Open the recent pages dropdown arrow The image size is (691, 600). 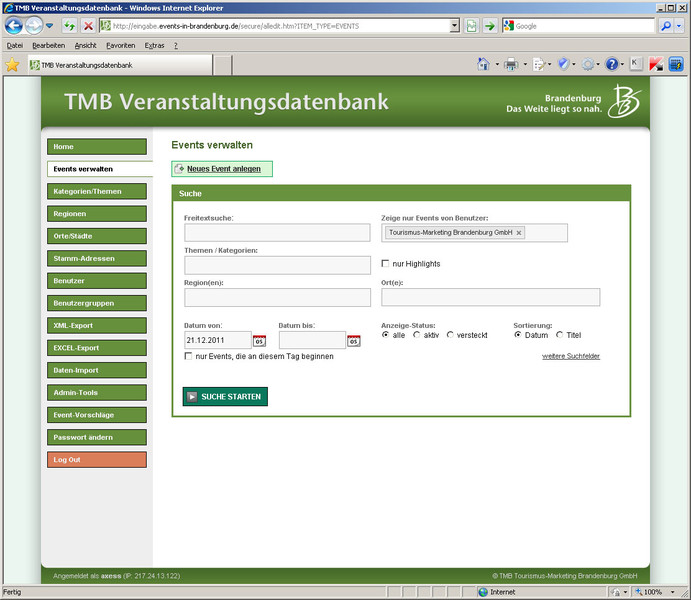pos(49,26)
